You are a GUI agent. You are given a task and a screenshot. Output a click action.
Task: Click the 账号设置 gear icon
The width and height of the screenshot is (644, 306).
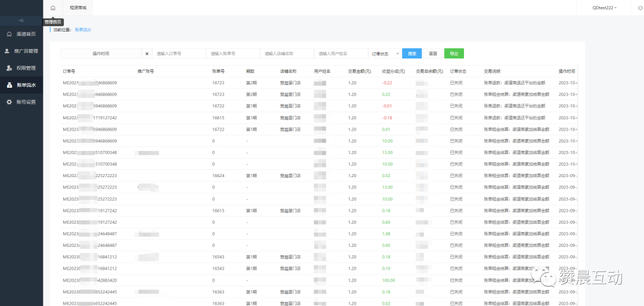8,102
